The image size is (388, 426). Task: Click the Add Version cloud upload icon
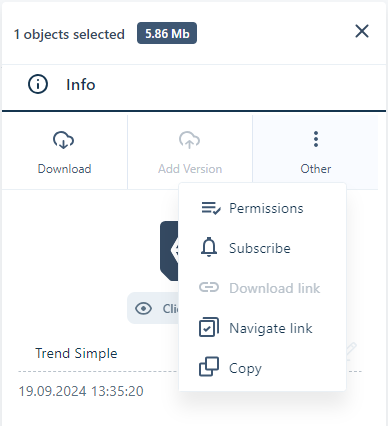190,140
